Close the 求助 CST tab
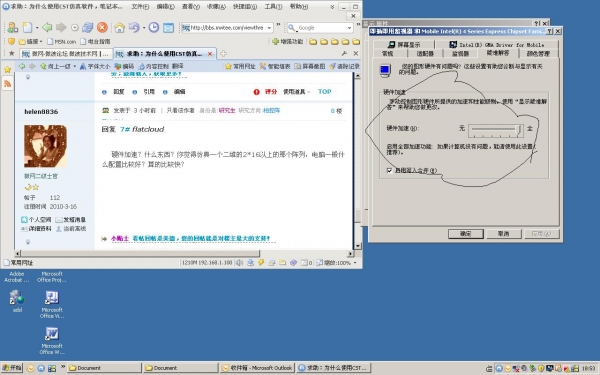The image size is (600, 375). pyautogui.click(x=210, y=54)
